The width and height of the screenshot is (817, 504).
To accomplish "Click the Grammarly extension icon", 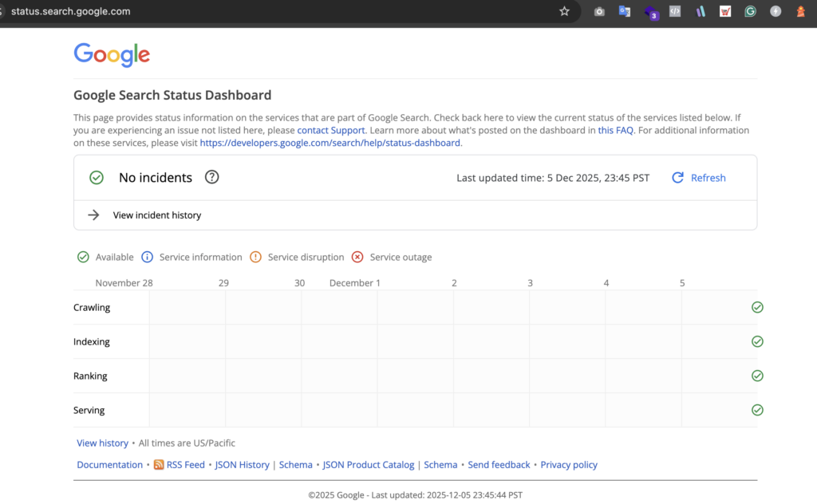I will point(750,11).
